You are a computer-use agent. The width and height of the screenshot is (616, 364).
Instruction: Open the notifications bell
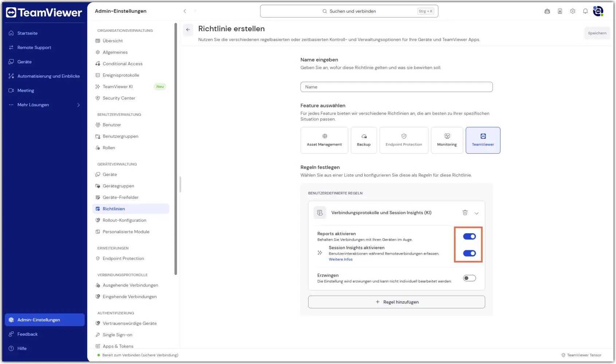(585, 11)
